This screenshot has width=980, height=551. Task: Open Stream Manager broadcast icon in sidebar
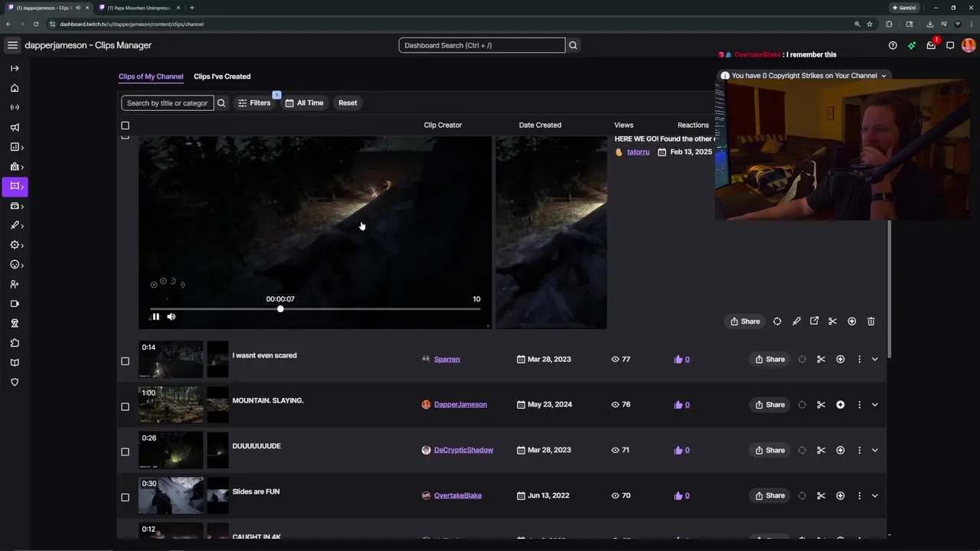point(15,107)
